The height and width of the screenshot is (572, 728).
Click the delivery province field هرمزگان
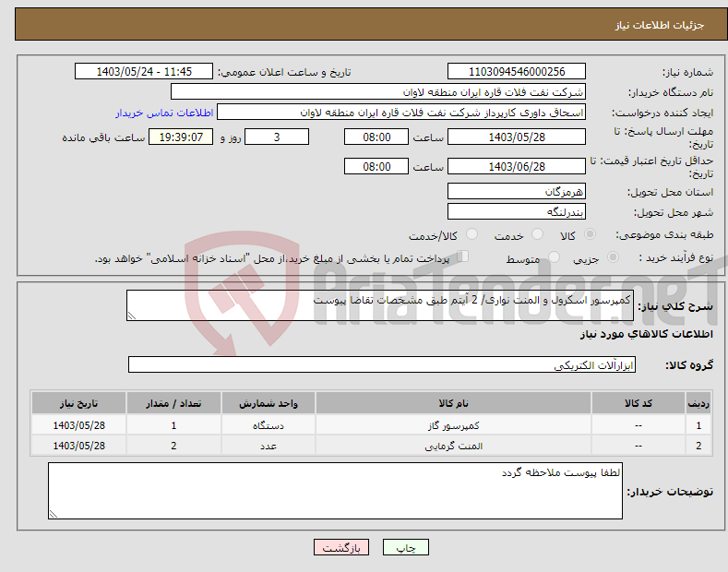(x=517, y=191)
